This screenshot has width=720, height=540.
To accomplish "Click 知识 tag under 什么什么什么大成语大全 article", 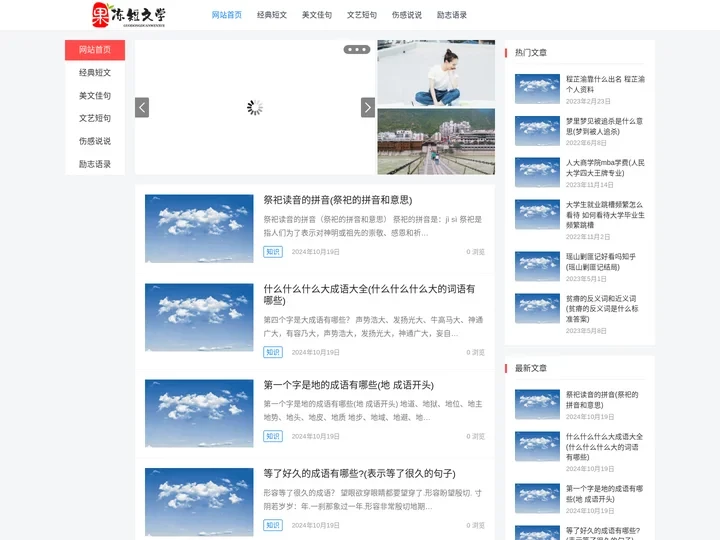I will (x=273, y=352).
